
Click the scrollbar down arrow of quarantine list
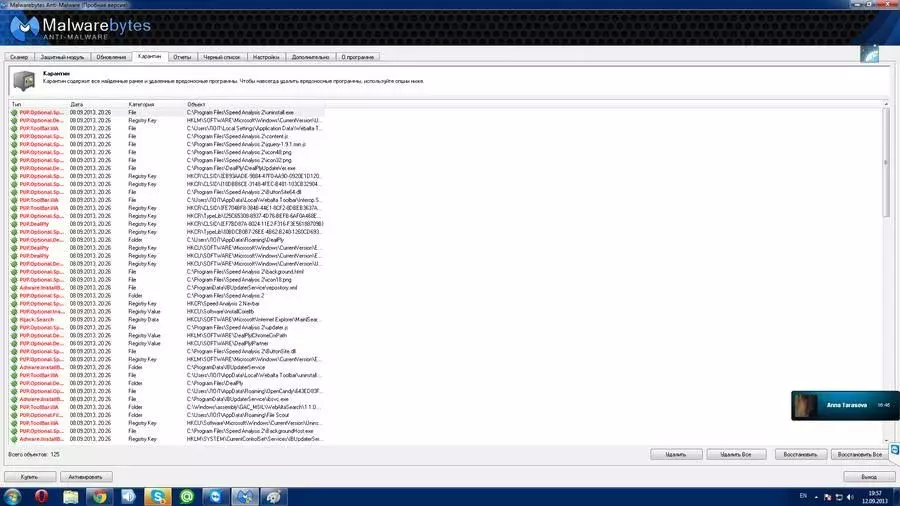click(886, 440)
